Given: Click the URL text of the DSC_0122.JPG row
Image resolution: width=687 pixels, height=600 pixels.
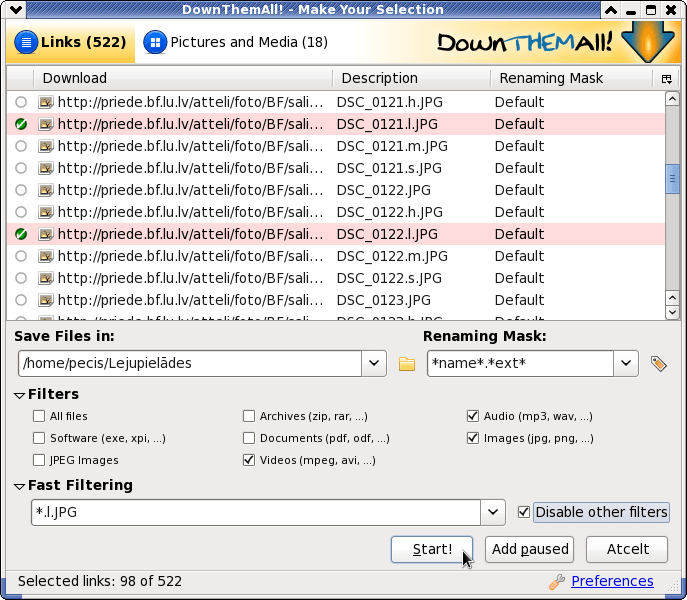Looking at the screenshot, I should pos(191,190).
